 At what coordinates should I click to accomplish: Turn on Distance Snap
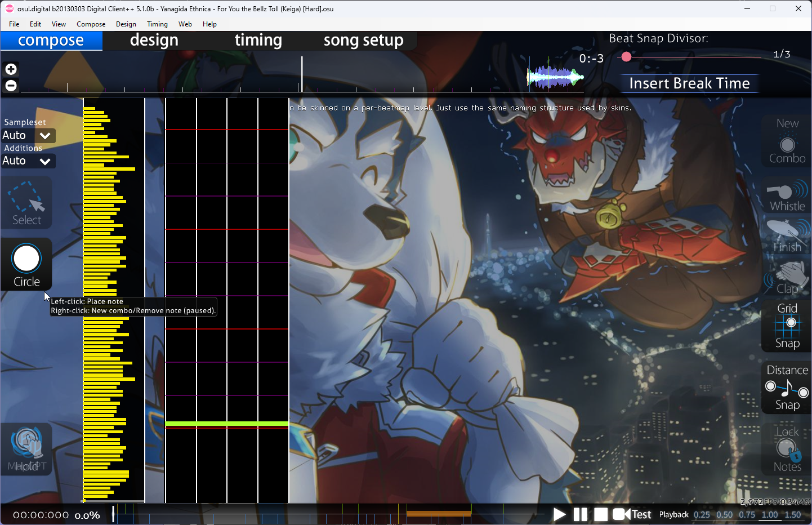pos(787,388)
